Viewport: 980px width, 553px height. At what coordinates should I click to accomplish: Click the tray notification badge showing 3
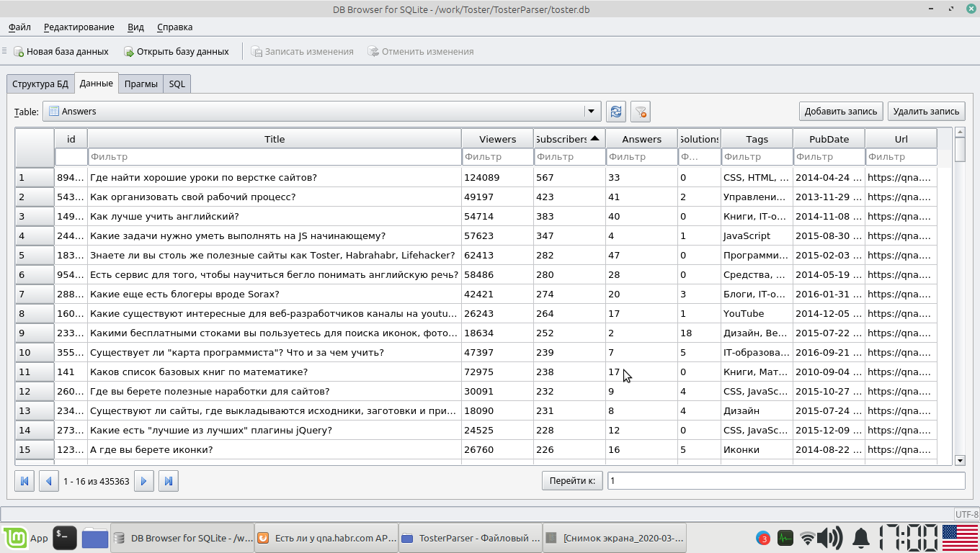(763, 538)
